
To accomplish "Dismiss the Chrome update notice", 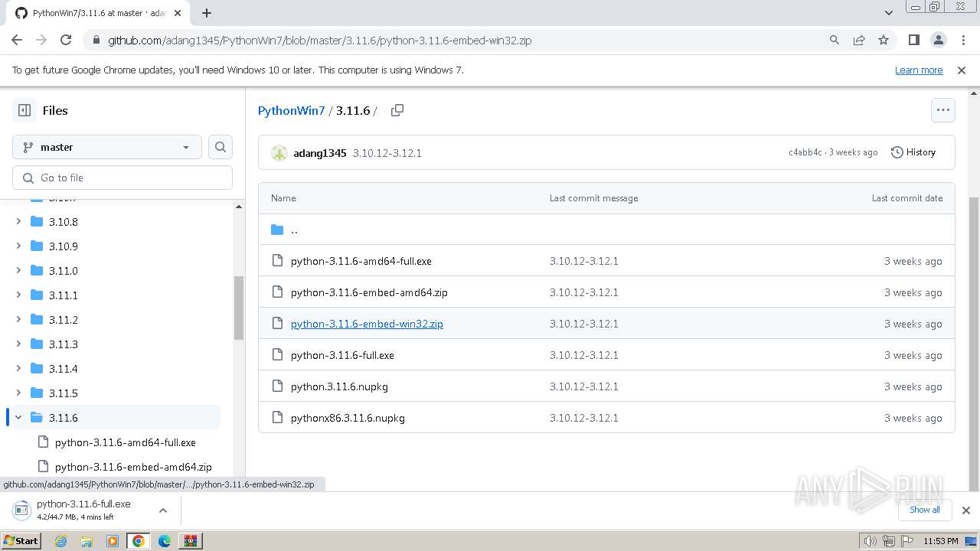I will 962,70.
